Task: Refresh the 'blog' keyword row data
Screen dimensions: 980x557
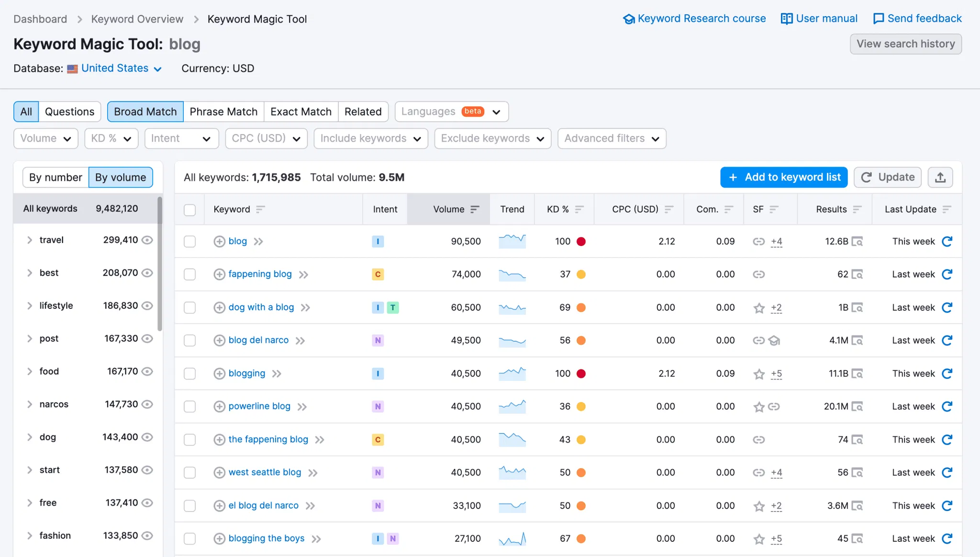Action: [x=947, y=242]
